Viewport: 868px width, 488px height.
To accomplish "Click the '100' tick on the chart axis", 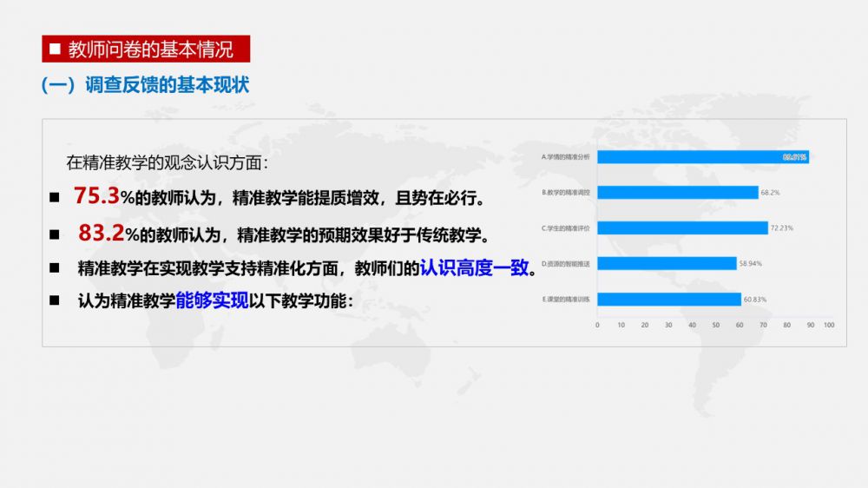I will (x=828, y=325).
